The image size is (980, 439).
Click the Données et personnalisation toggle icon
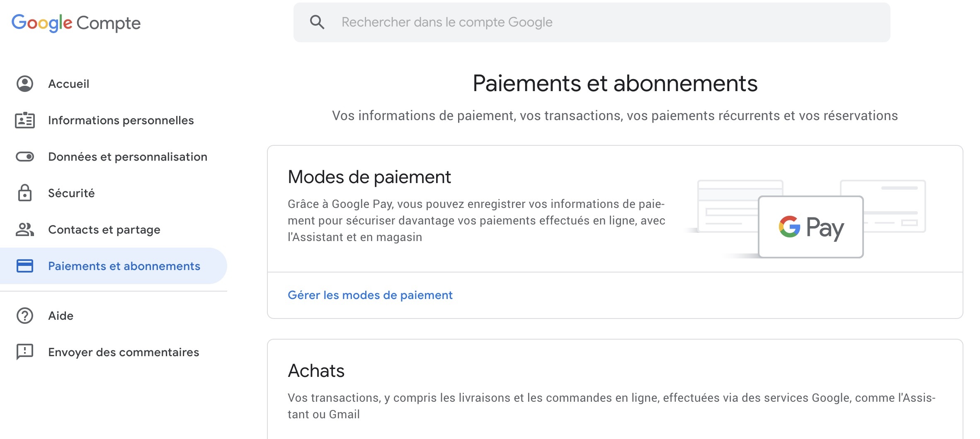pyautogui.click(x=24, y=157)
